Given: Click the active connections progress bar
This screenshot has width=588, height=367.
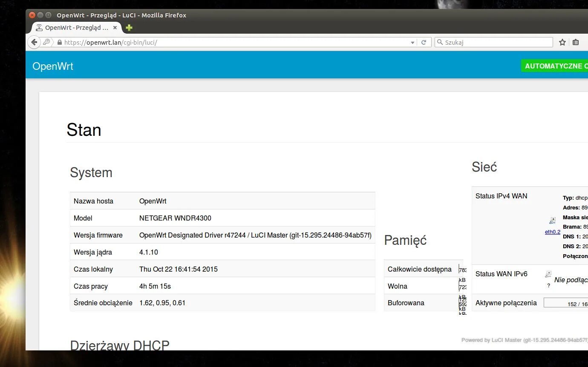Looking at the screenshot, I should pos(566,303).
